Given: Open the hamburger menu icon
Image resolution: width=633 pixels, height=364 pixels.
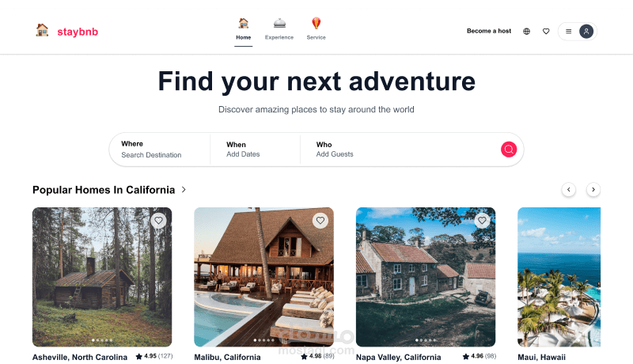Looking at the screenshot, I should point(568,31).
